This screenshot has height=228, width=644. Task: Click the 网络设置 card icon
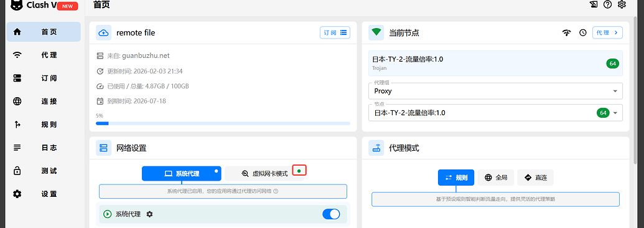coord(104,148)
